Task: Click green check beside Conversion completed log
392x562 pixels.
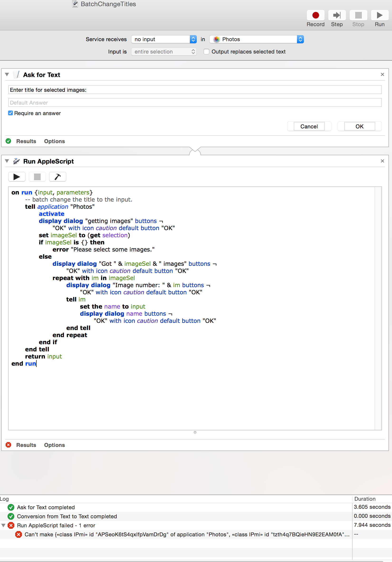Action: click(11, 516)
